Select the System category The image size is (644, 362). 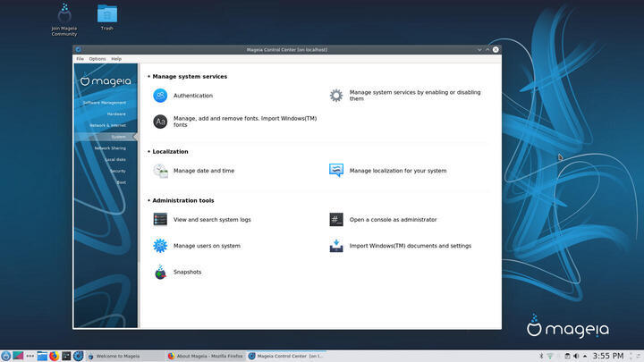click(x=106, y=137)
